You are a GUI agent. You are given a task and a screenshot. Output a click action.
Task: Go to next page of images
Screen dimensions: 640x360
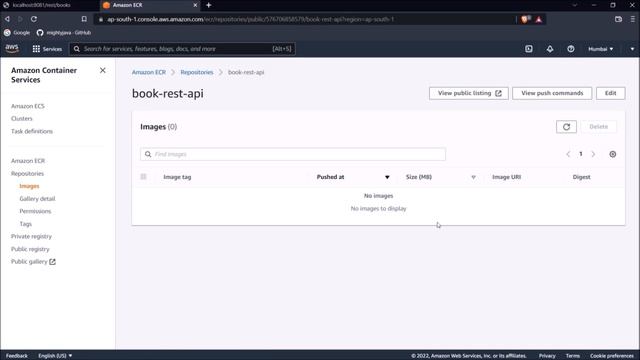(593, 154)
